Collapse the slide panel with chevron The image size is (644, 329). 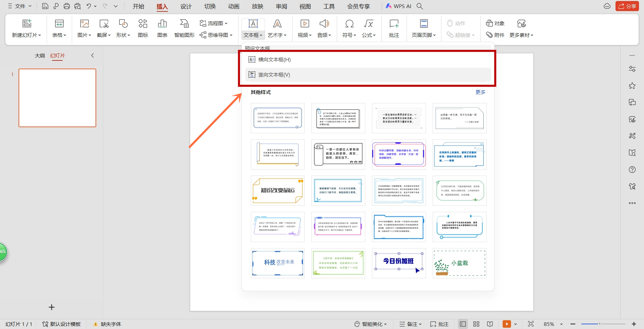93,55
